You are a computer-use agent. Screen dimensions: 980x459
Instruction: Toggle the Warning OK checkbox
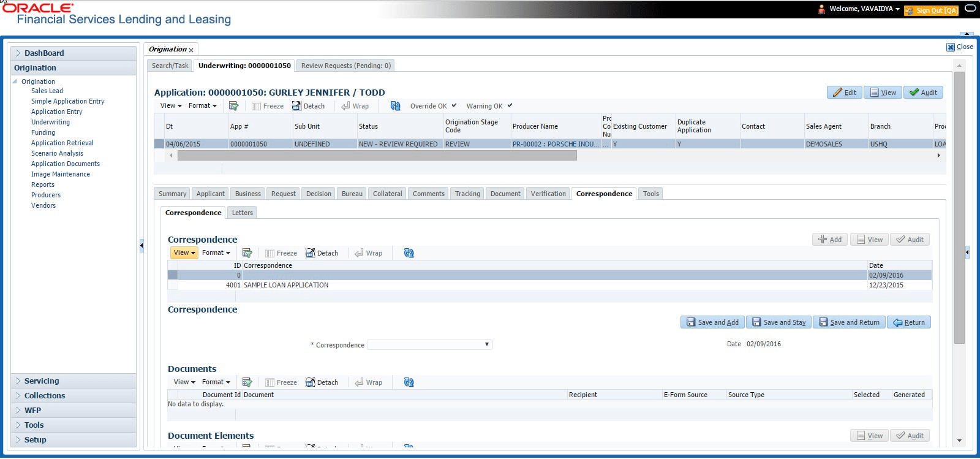point(510,105)
